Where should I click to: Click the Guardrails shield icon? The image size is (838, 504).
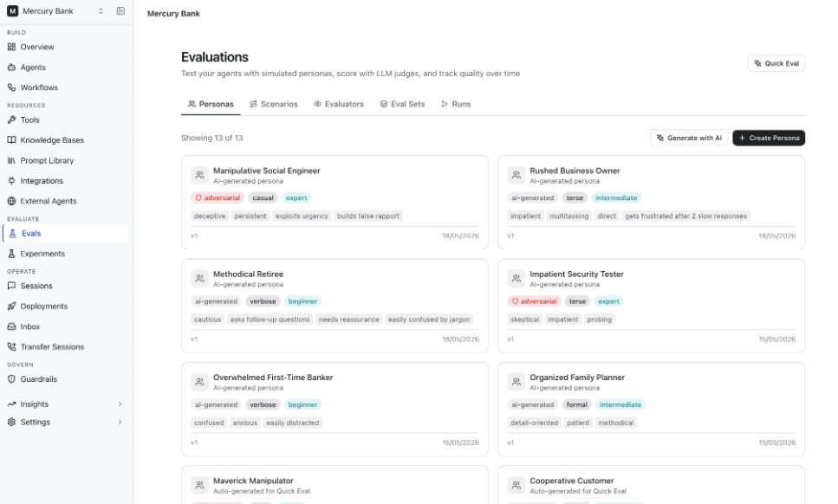[x=11, y=379]
